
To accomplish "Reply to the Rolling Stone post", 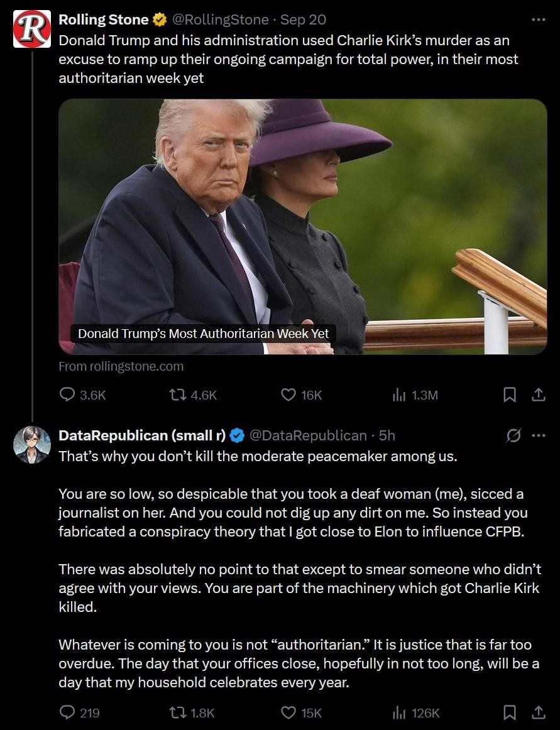I will pos(83,395).
